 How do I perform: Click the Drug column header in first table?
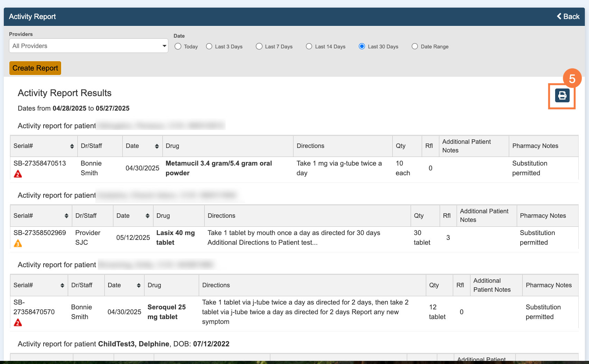[172, 146]
